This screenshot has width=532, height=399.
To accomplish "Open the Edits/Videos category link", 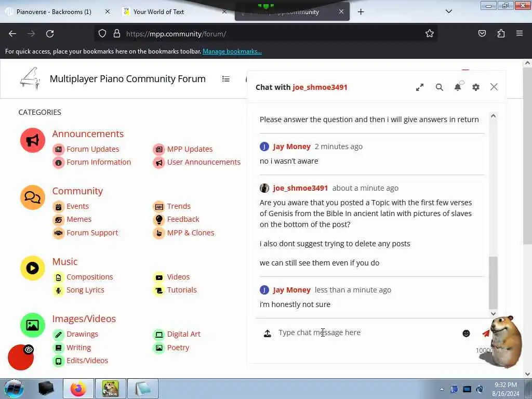I will tap(87, 361).
